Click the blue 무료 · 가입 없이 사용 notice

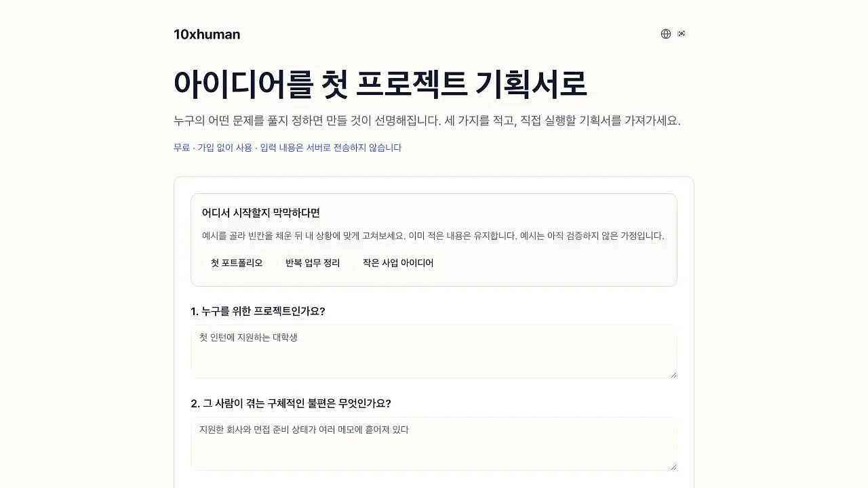click(288, 148)
